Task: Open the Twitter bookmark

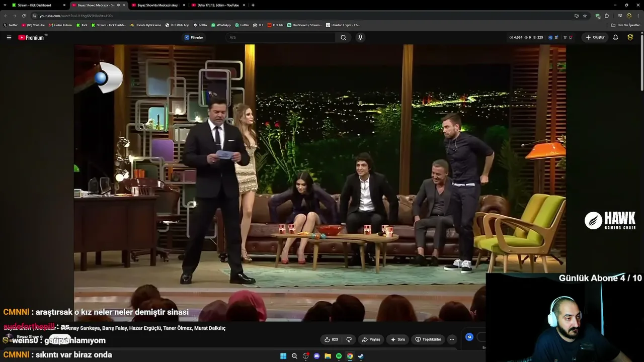Action: [10, 25]
